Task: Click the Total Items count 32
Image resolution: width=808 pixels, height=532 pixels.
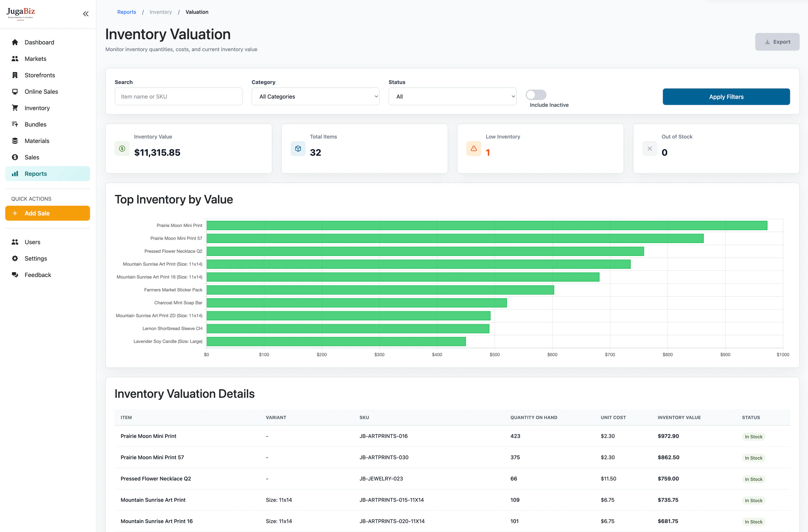Action: 315,153
